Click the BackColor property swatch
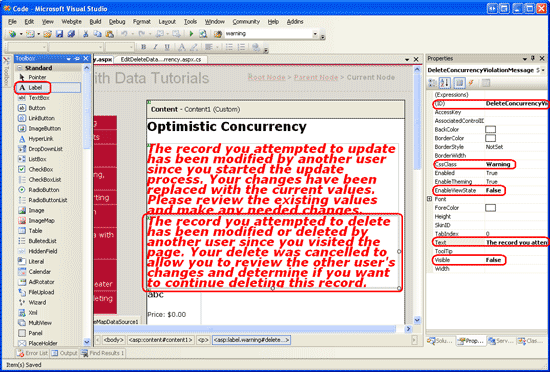Image resolution: width=550 pixels, height=372 pixels. point(490,130)
